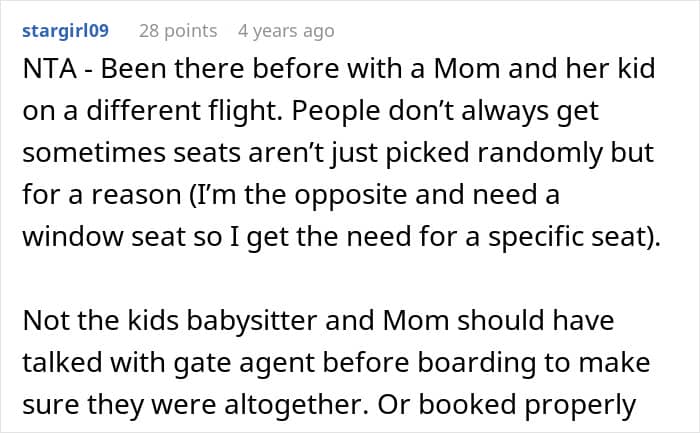700x433 pixels.
Task: Click the words 'Or booked properly'
Action: point(507,404)
